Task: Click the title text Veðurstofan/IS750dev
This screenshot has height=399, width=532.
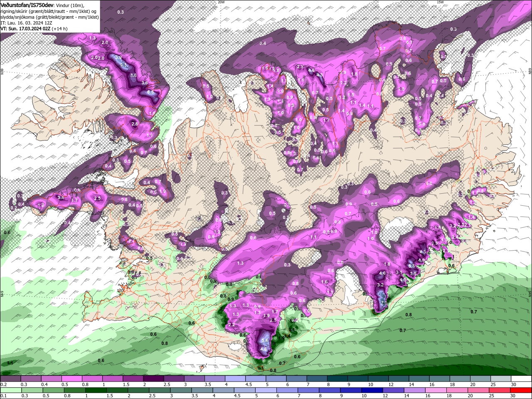Action: coord(27,5)
